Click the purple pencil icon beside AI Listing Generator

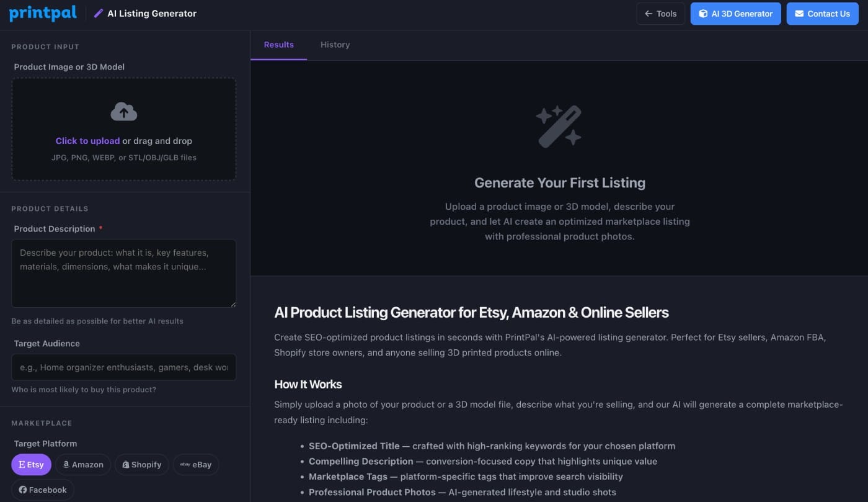click(x=99, y=14)
